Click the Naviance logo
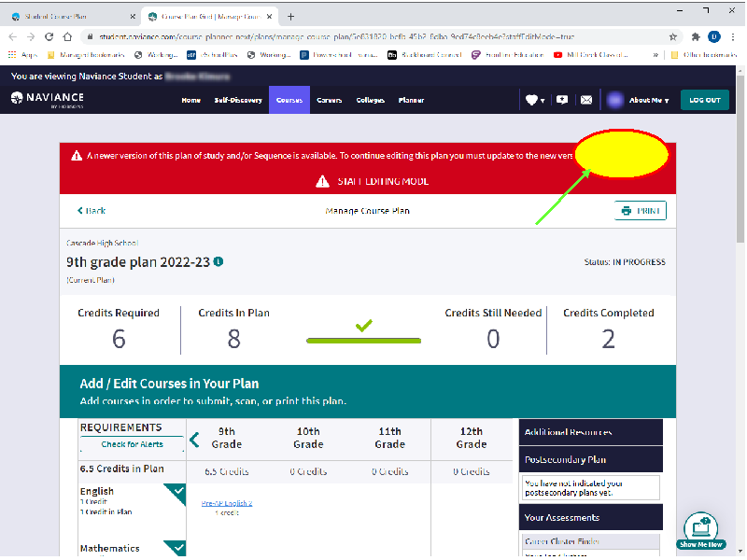This screenshot has height=560, width=747. pyautogui.click(x=48, y=99)
